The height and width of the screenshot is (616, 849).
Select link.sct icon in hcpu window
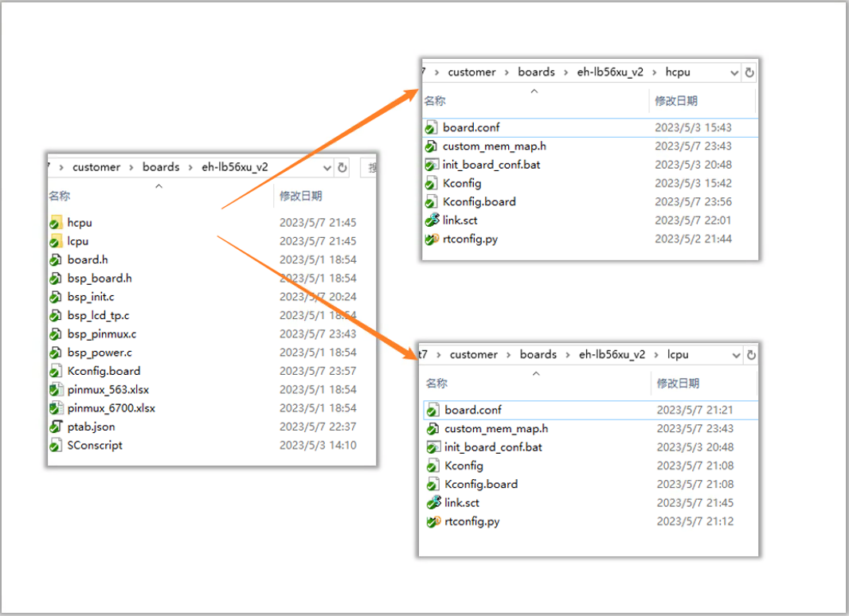[x=432, y=220]
